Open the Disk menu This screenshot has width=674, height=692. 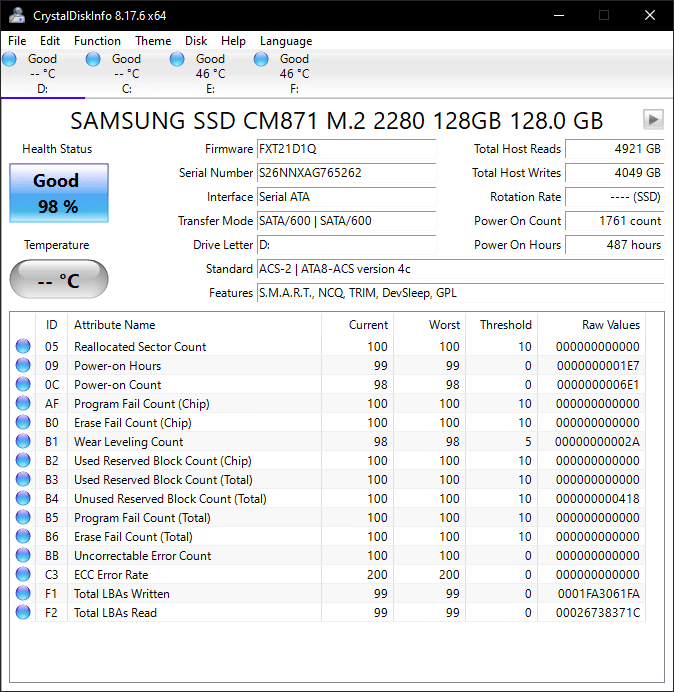(196, 41)
